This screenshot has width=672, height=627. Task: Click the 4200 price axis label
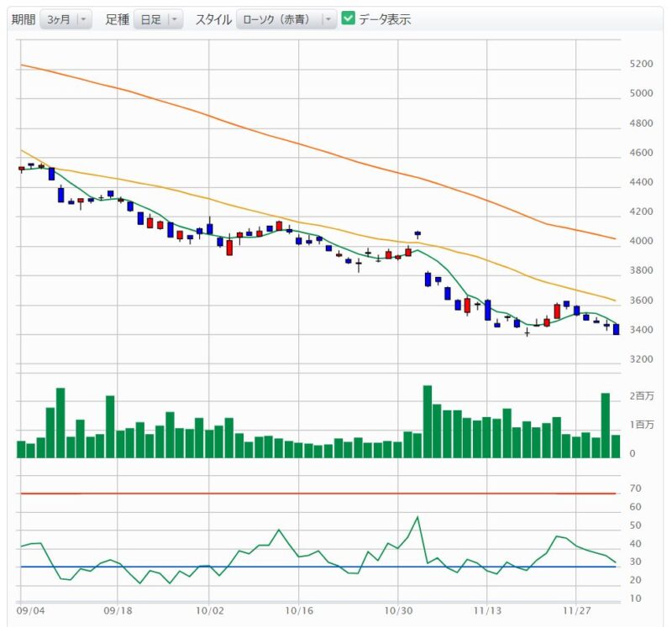pyautogui.click(x=641, y=212)
